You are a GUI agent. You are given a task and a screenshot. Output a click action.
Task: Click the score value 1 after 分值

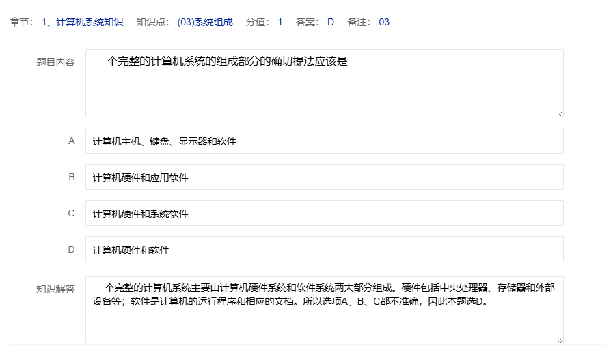tap(280, 22)
